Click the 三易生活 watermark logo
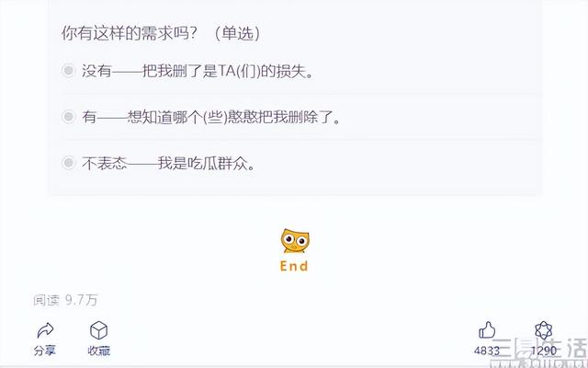 [x=542, y=352]
